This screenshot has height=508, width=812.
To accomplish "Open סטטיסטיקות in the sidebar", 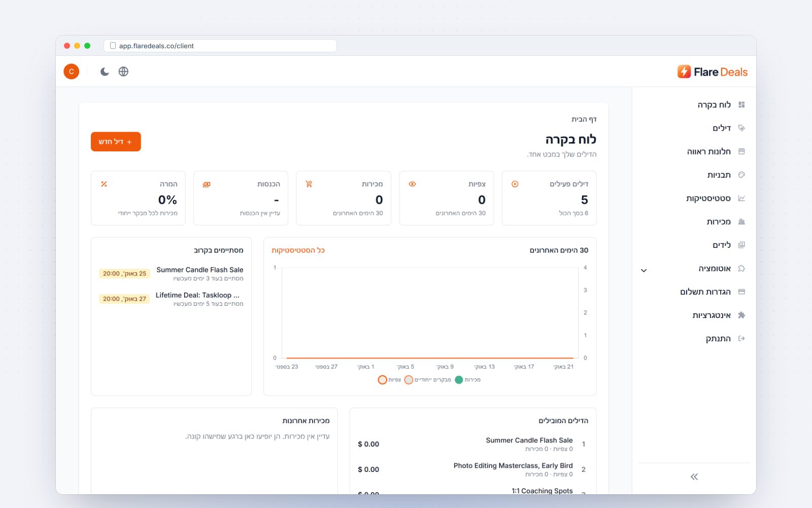I will click(x=694, y=198).
